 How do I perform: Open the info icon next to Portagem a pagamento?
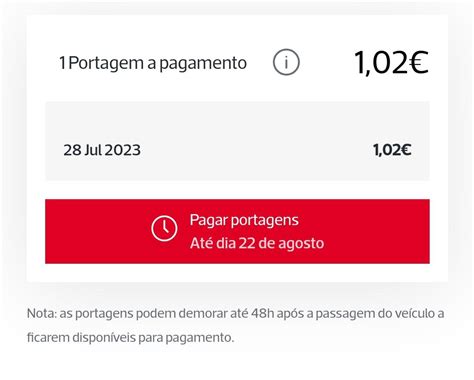(x=286, y=62)
